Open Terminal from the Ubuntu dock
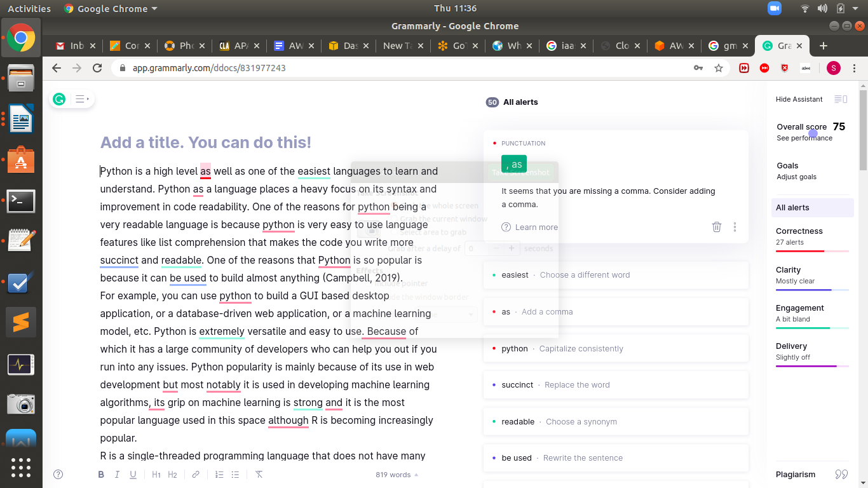 click(x=21, y=201)
